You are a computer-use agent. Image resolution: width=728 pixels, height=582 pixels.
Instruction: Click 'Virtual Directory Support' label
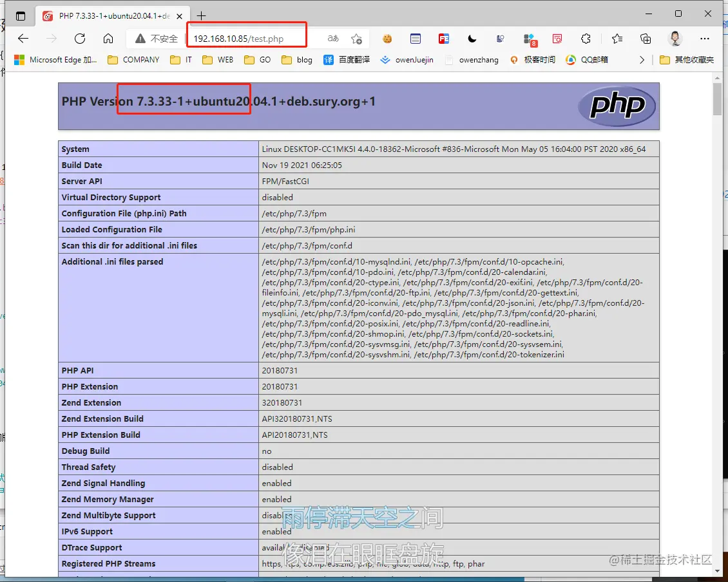(x=111, y=198)
